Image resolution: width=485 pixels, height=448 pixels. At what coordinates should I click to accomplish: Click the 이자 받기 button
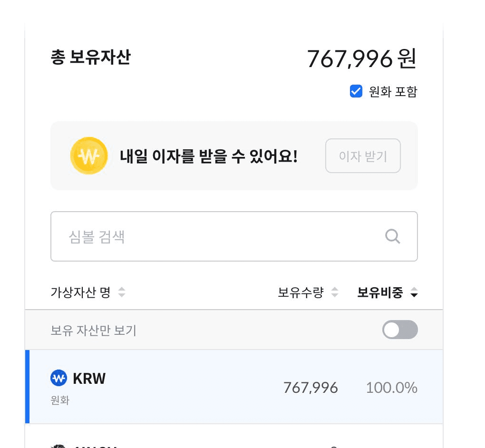coord(363,156)
